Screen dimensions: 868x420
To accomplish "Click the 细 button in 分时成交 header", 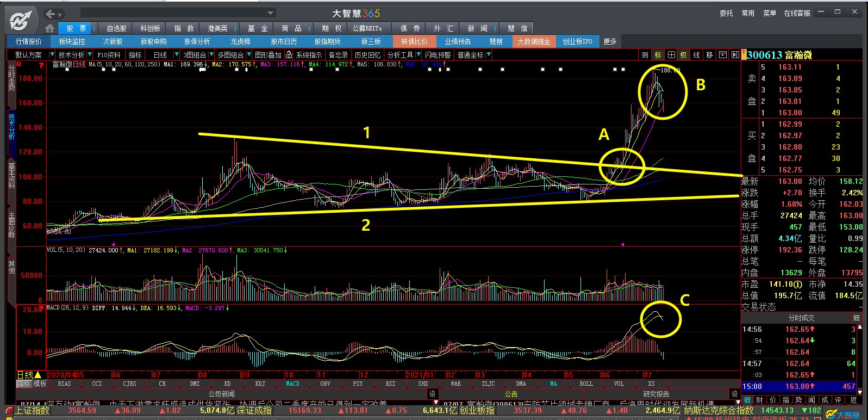I will tap(856, 318).
